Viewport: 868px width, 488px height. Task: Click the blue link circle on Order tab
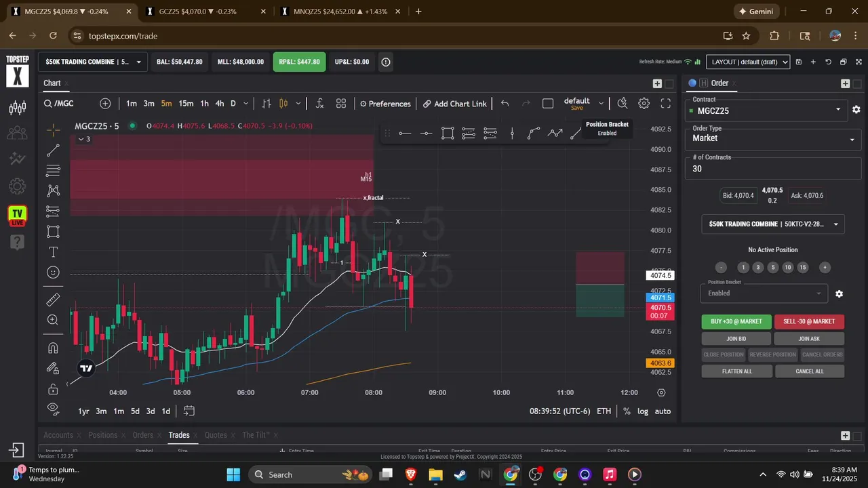[692, 83]
